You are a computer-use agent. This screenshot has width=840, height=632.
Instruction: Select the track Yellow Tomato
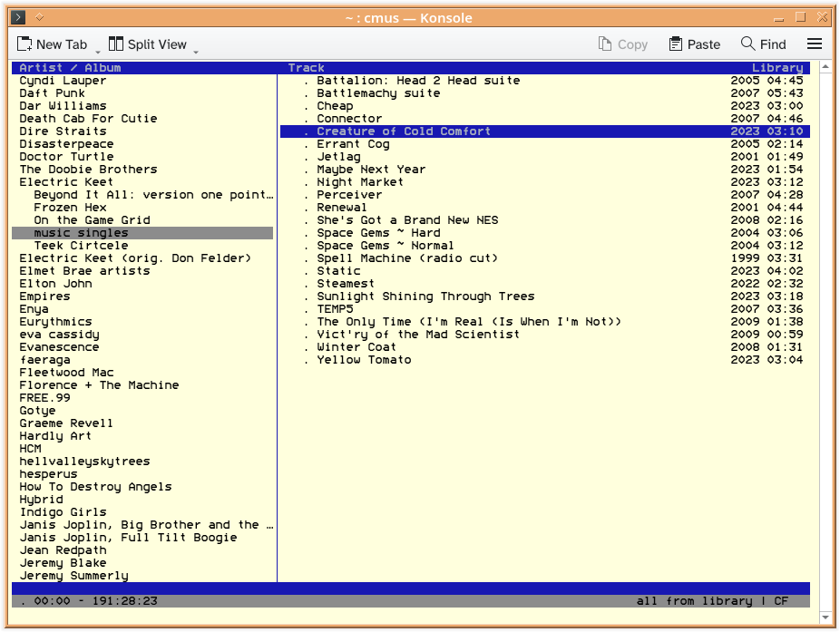[545, 360]
